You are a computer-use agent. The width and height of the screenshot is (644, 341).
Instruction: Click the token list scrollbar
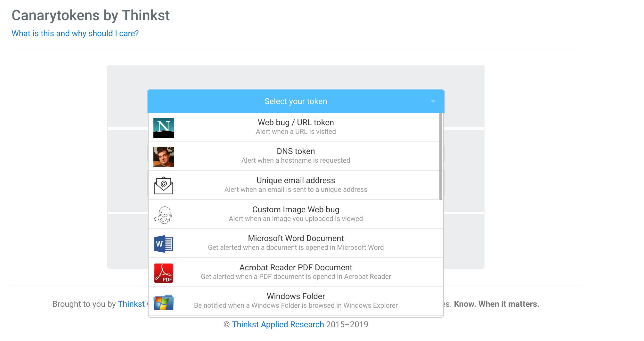tap(441, 156)
